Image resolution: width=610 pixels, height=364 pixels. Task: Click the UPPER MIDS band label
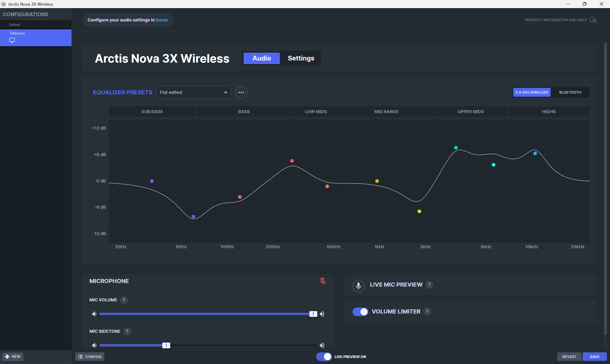(470, 111)
